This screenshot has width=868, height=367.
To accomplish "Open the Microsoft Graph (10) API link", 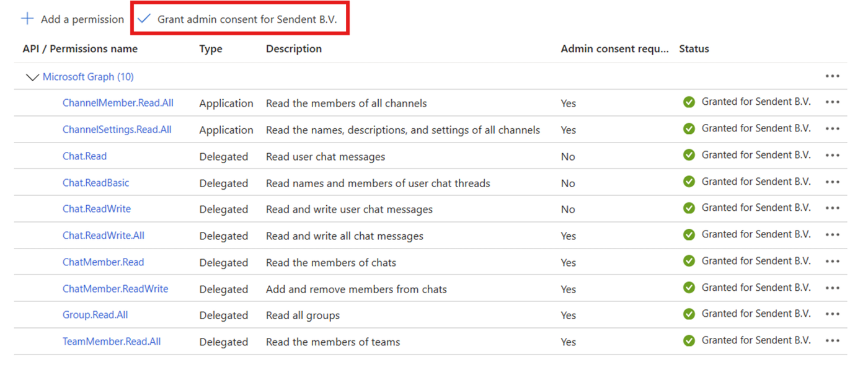I will click(x=88, y=77).
